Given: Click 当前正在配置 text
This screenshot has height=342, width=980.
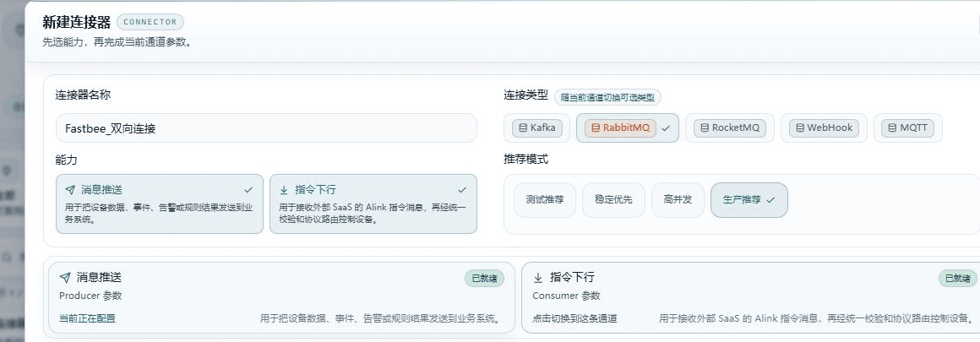Looking at the screenshot, I should pyautogui.click(x=88, y=318).
